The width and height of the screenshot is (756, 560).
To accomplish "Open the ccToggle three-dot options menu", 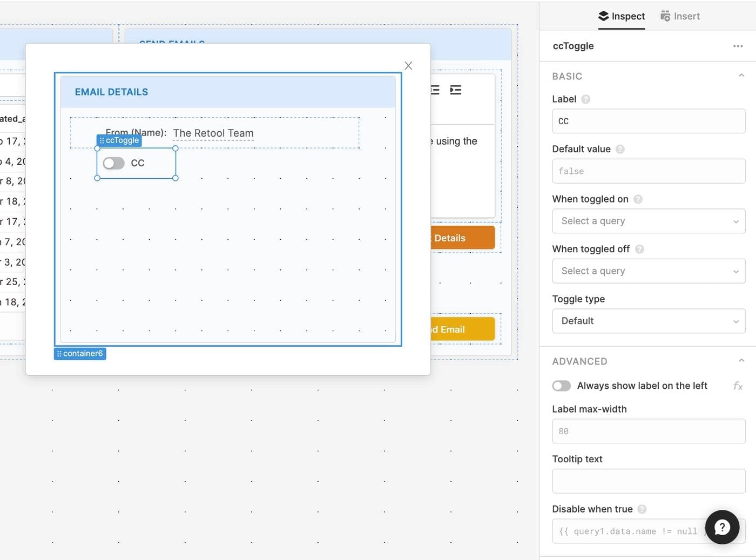I will [738, 46].
